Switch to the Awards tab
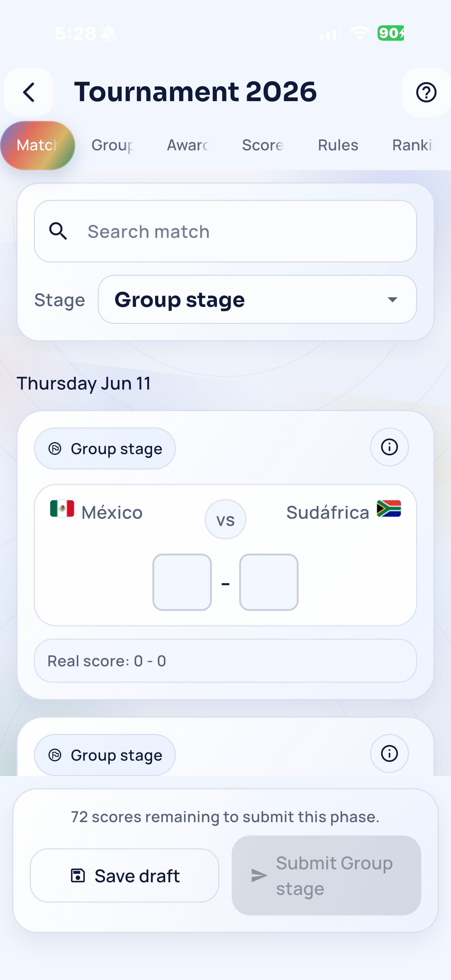The width and height of the screenshot is (451, 980). [x=188, y=145]
